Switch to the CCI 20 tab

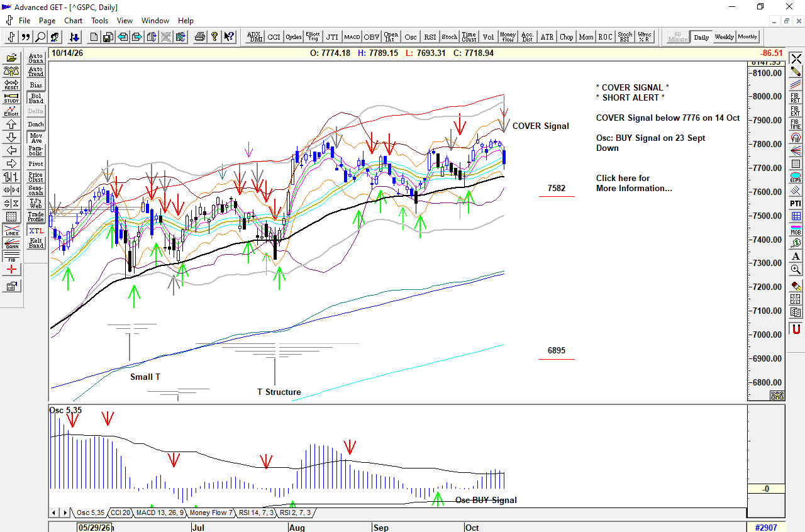121,513
